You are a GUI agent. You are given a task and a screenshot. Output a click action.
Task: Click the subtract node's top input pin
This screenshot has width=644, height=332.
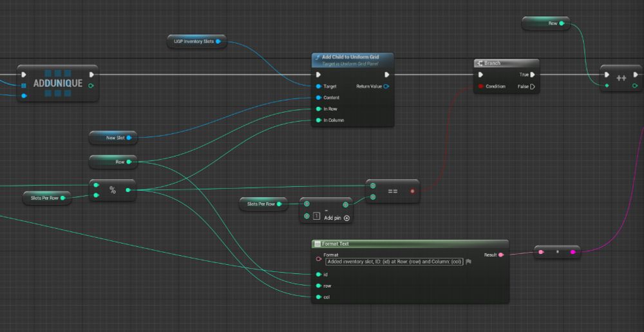tap(307, 204)
